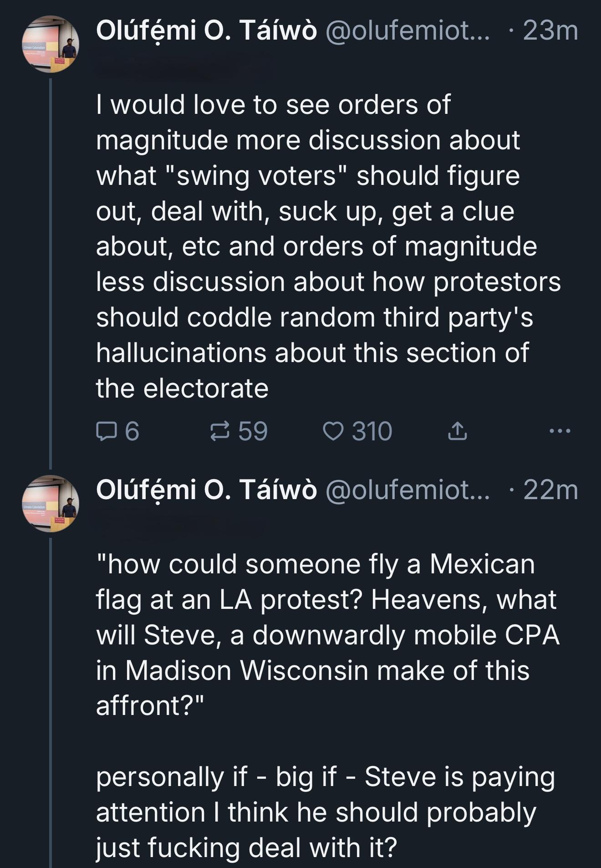Open the author name on the 23m tweet
Viewport: 601px width, 868px height.
206,31
